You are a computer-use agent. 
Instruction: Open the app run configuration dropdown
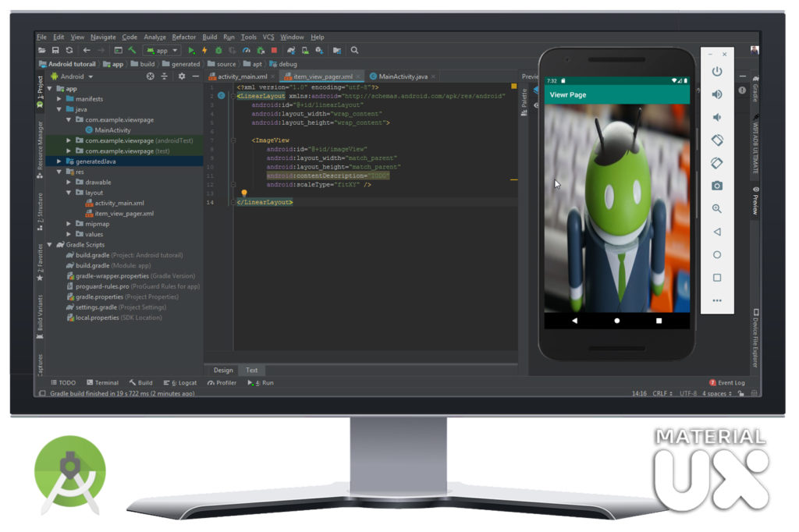[x=162, y=51]
